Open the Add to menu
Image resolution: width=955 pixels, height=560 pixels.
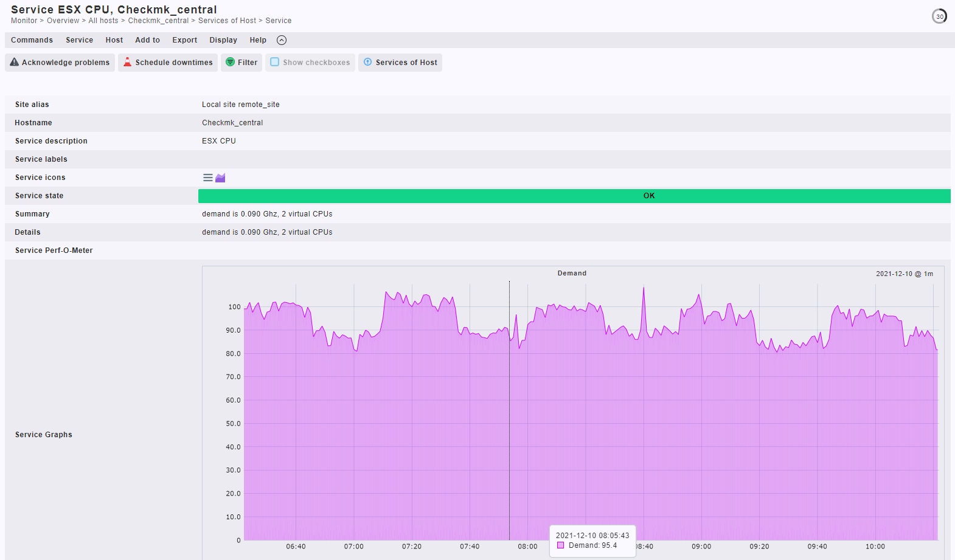148,40
